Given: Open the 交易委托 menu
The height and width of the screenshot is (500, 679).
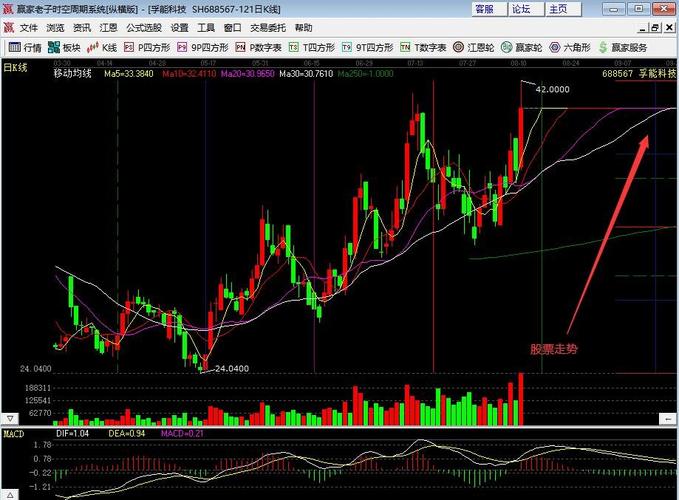Looking at the screenshot, I should pyautogui.click(x=267, y=28).
